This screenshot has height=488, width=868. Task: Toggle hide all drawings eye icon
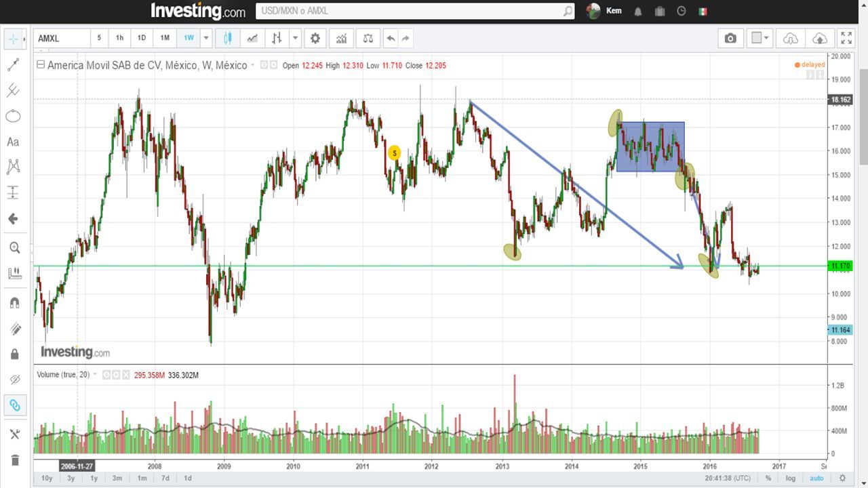(14, 380)
